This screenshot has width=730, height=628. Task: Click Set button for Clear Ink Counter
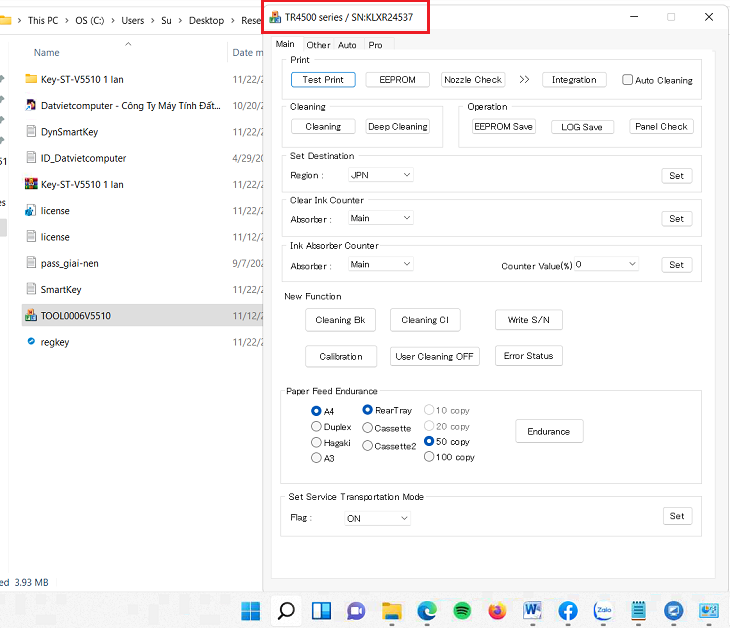(676, 218)
